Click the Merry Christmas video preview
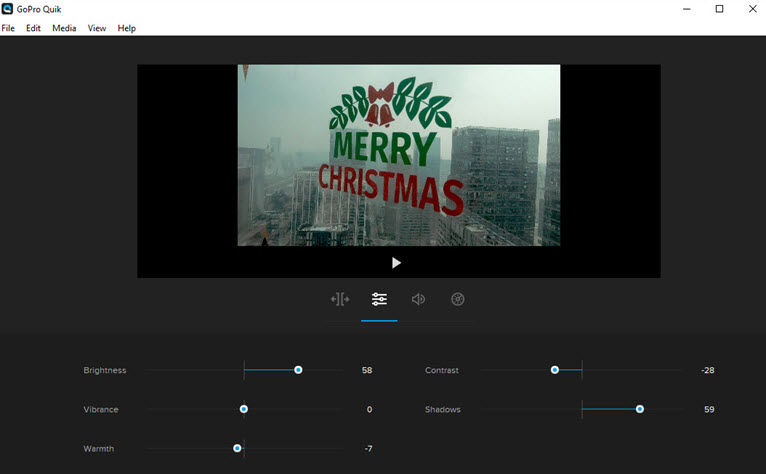Viewport: 766px width, 474px height. [398, 155]
